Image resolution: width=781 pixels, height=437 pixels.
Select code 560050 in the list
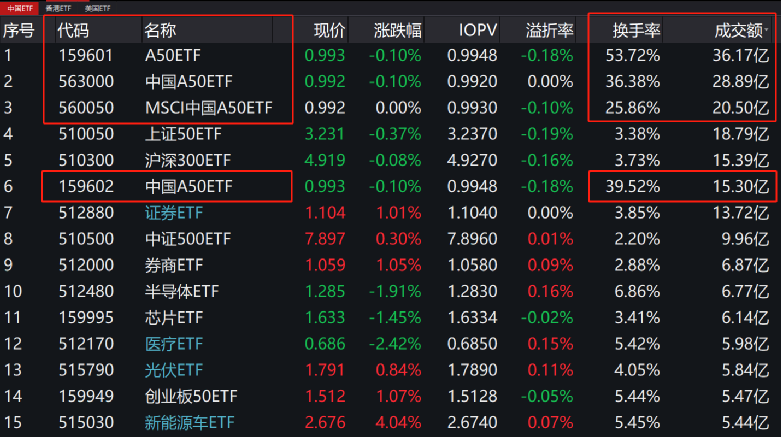pyautogui.click(x=86, y=108)
